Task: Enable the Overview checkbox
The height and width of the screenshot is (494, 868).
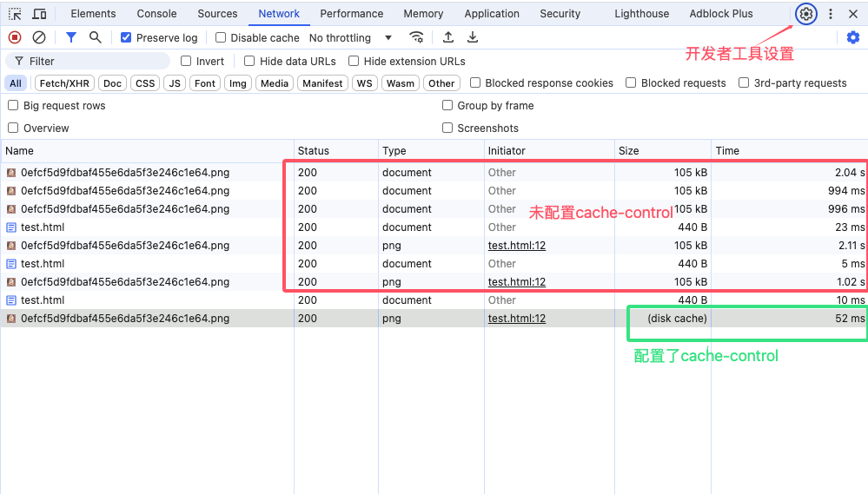Action: [x=13, y=128]
